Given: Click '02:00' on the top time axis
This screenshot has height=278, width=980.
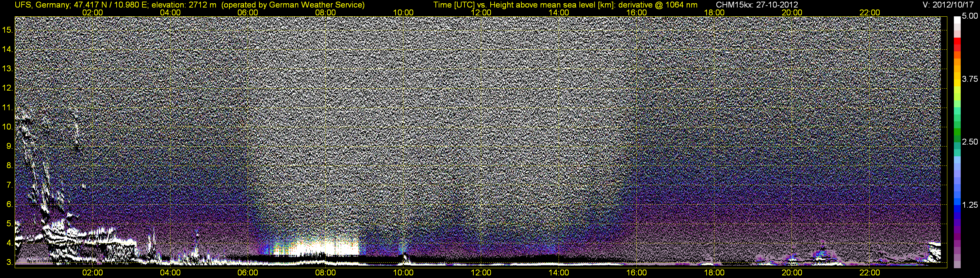Looking at the screenshot, I should click(x=92, y=12).
